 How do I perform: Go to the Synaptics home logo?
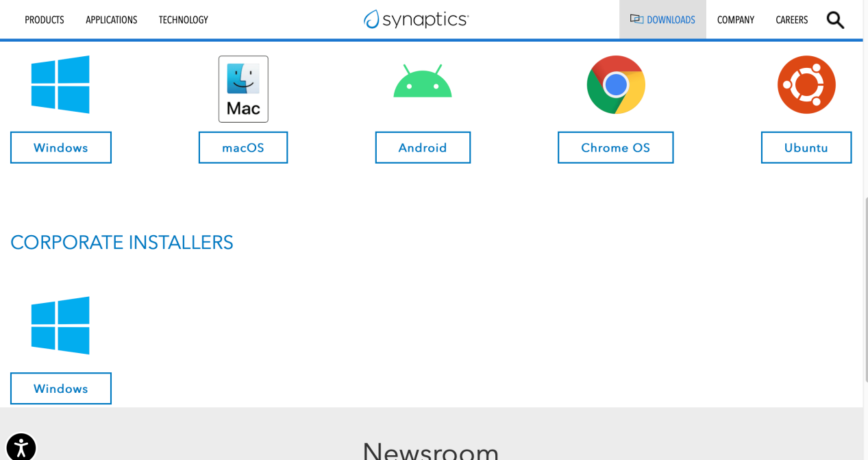(416, 19)
